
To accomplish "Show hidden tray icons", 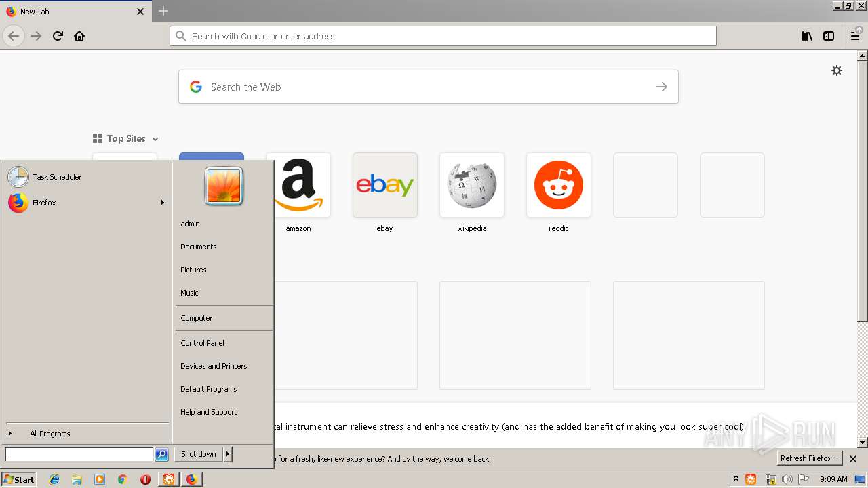I will point(736,479).
